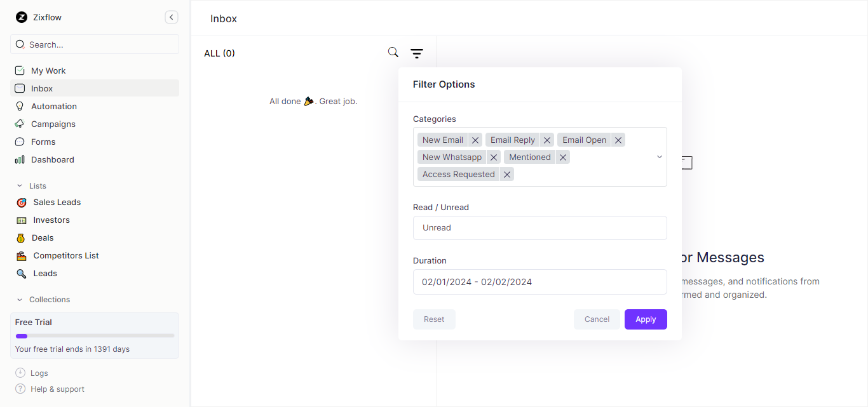Open the Automation section

53,106
